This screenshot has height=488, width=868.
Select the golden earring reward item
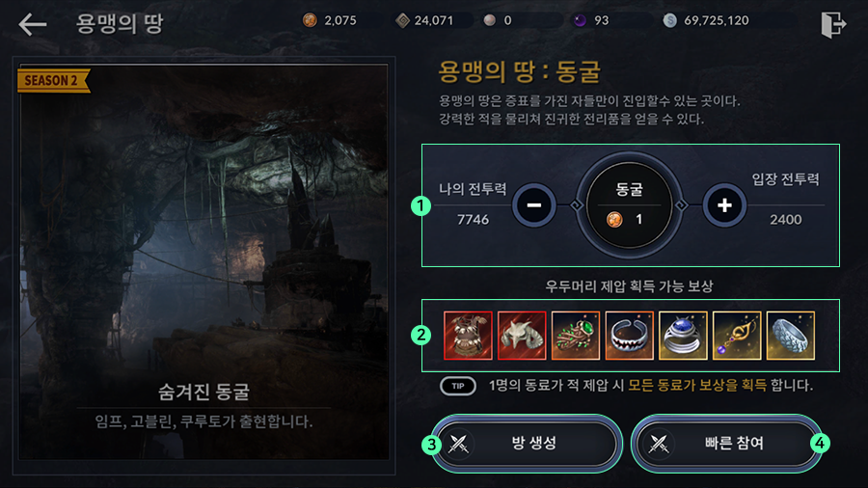point(737,336)
